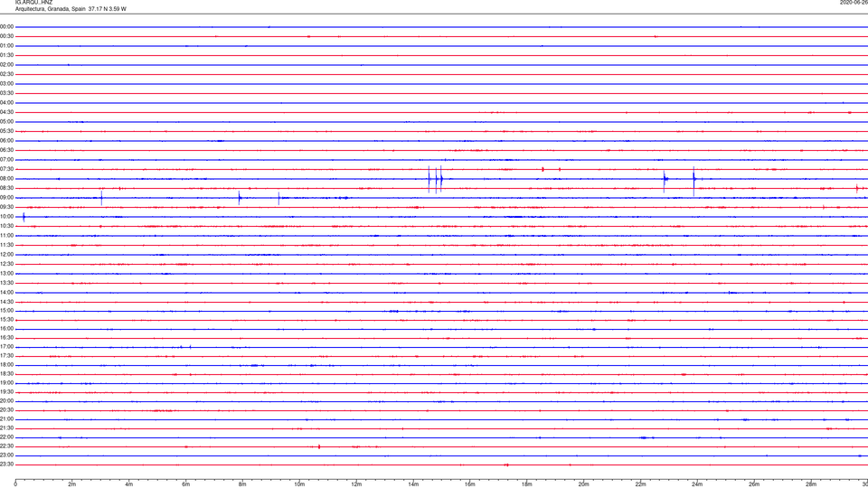Select the 00:30 trace time label

[6, 36]
